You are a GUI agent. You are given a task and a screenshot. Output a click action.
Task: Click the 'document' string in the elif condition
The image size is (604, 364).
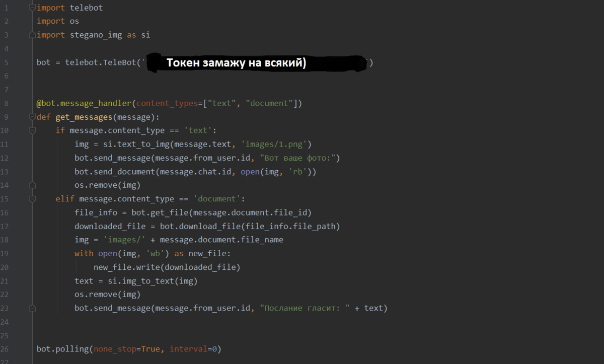pos(217,198)
